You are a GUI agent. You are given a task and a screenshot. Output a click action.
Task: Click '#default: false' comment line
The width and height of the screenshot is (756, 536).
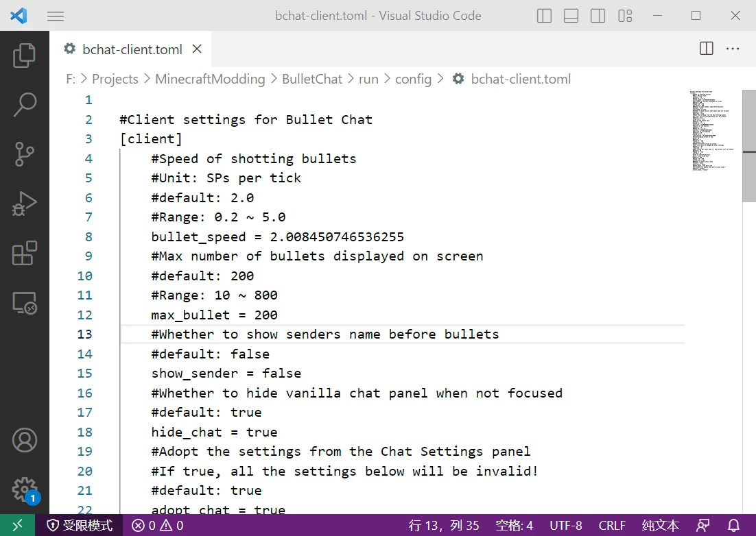click(210, 354)
